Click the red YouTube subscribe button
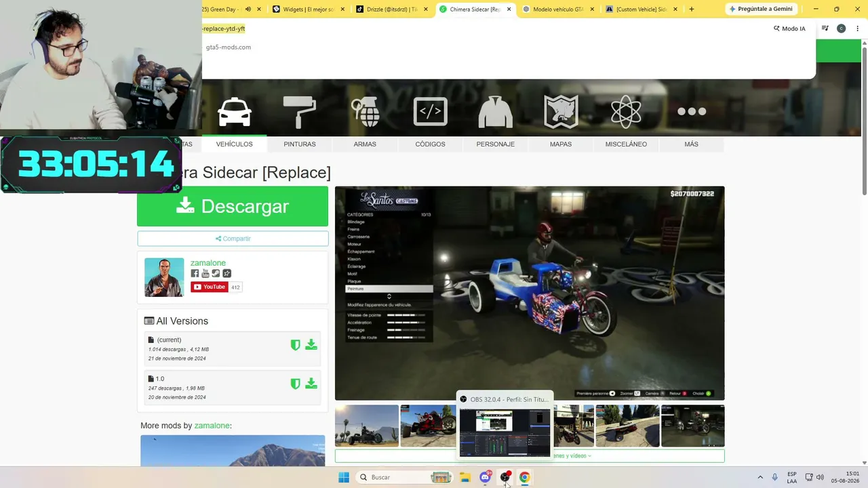 [209, 287]
